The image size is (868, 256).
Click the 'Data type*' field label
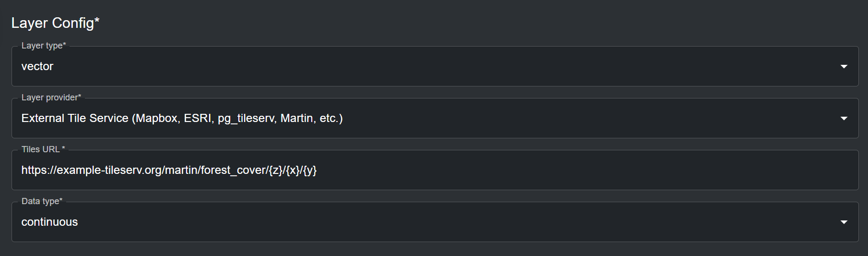pos(42,201)
